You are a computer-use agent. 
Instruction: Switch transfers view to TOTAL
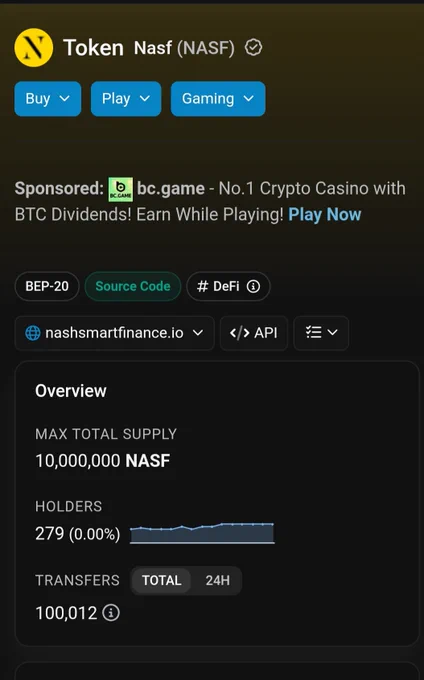[161, 580]
